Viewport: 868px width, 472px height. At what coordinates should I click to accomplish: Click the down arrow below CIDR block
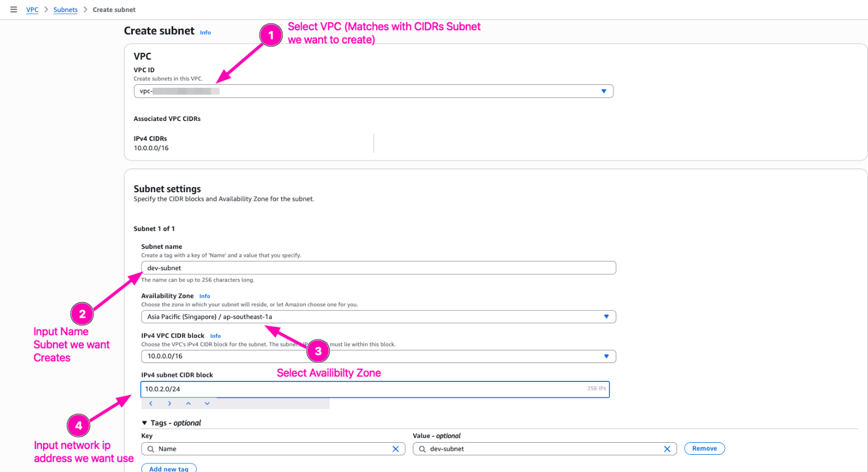click(x=207, y=404)
